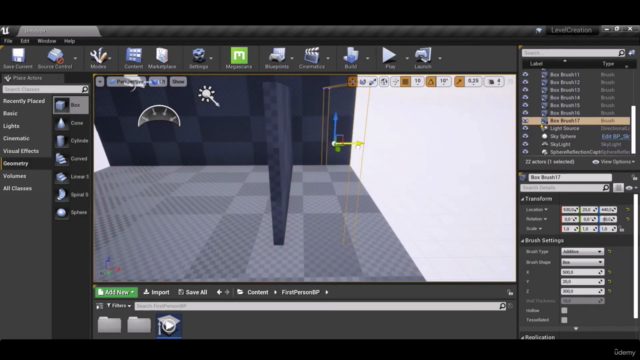Select the Cylinder geometry brush
640x360 pixels.
(x=71, y=141)
